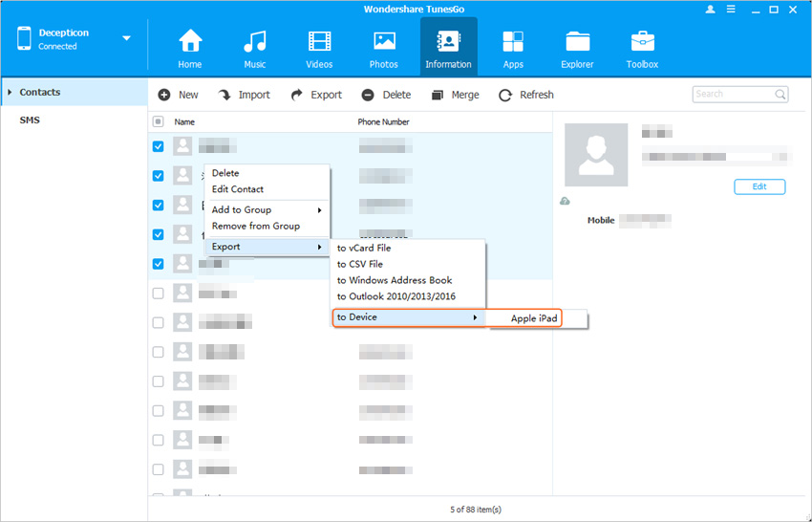Click the Edit button in contact details
Screen dimensions: 812x522
[759, 187]
